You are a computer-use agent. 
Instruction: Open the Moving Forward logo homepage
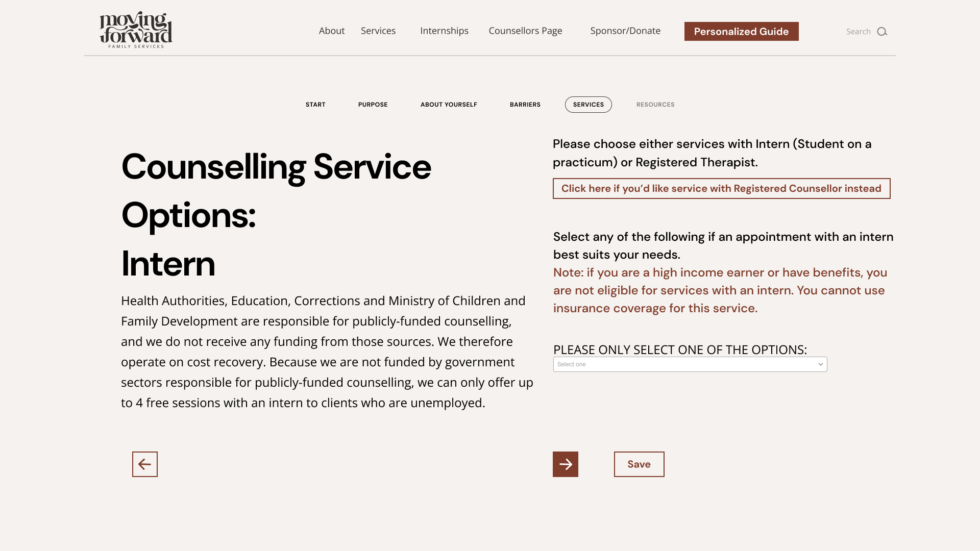[x=136, y=30]
